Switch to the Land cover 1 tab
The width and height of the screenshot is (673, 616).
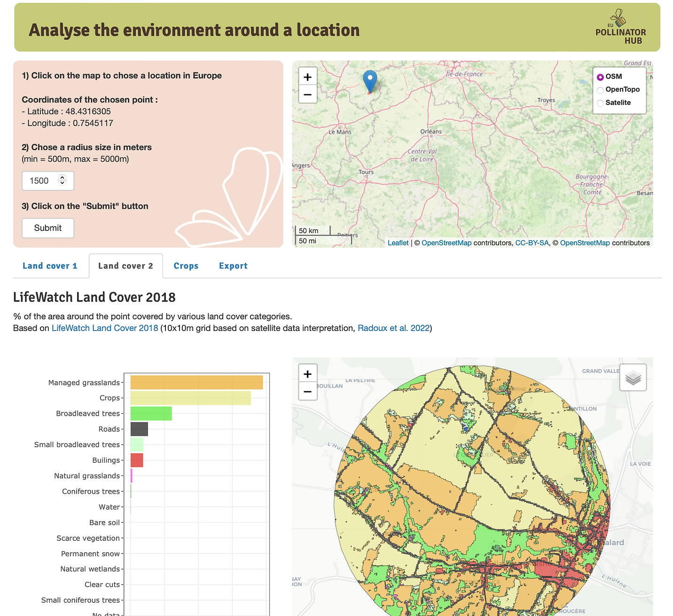point(50,266)
